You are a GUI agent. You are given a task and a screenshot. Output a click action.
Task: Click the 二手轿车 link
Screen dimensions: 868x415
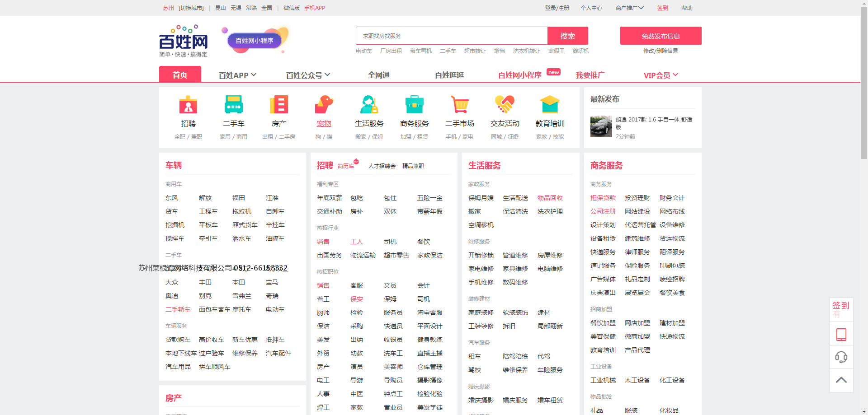point(178,309)
